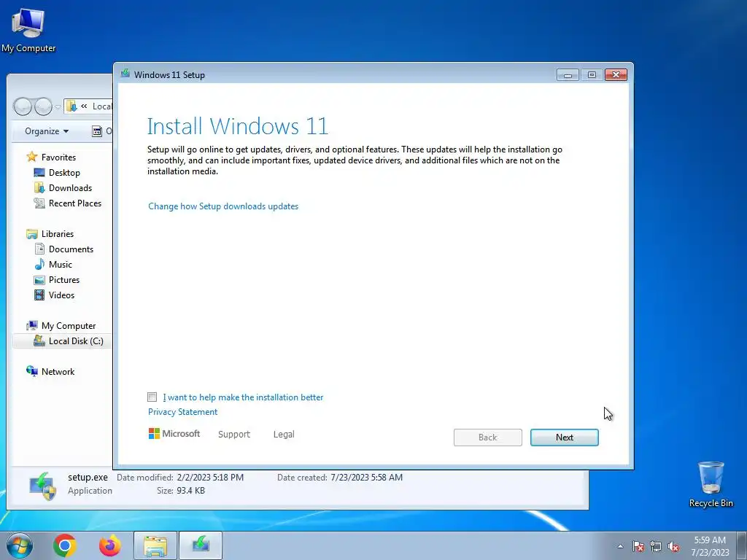Select My Computer in navigation pane

click(x=61, y=326)
